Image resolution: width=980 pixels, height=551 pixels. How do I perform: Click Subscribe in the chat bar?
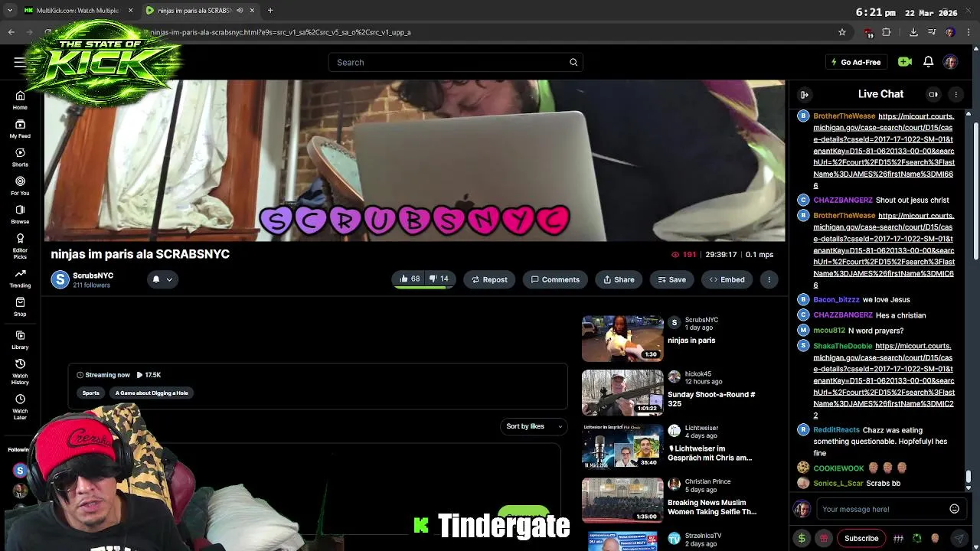click(861, 538)
